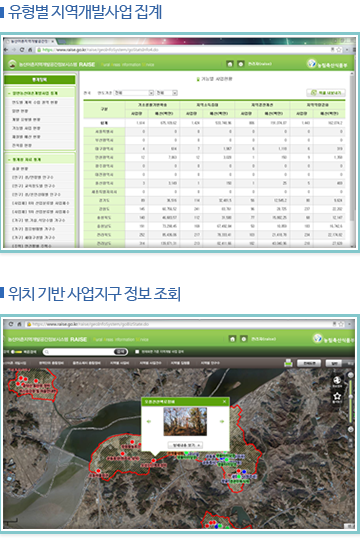Viewport: 360px width, 559px height.
Task: Open the second narrow filter dropdown above table
Action: (166, 93)
